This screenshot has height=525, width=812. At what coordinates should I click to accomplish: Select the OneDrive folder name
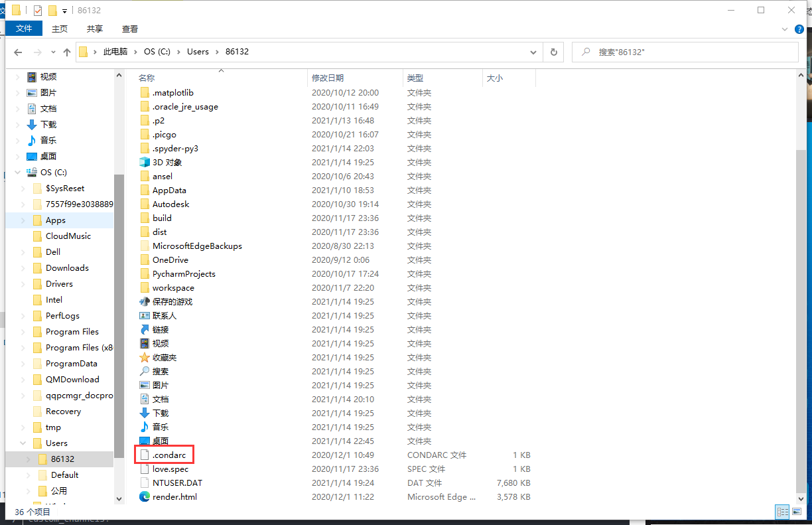click(x=170, y=260)
